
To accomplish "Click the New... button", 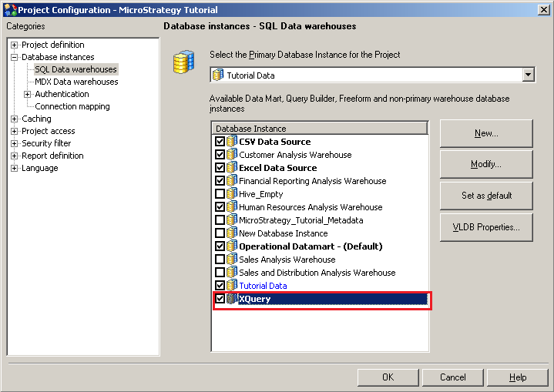I will coord(486,133).
